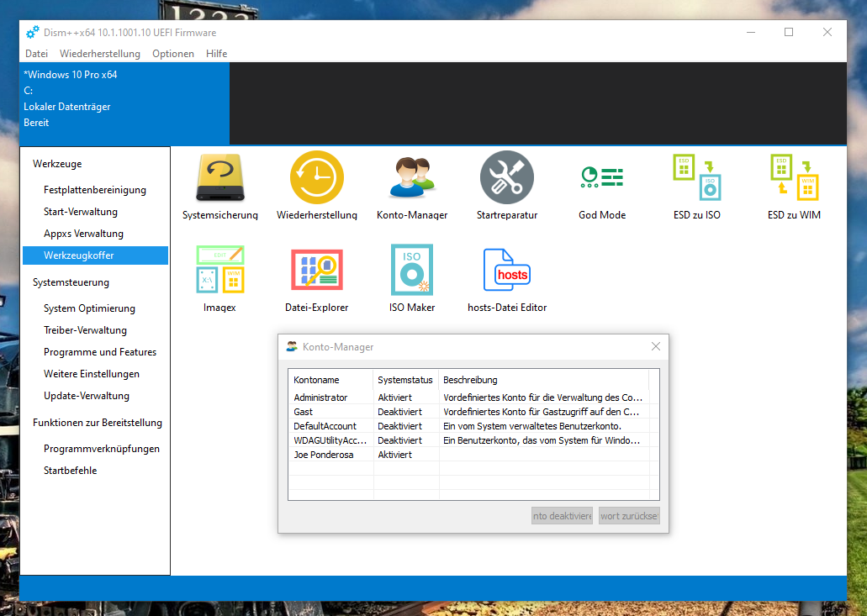Viewport: 867px width, 616px height.
Task: Open the ESD zu ISO converter
Action: tap(696, 187)
